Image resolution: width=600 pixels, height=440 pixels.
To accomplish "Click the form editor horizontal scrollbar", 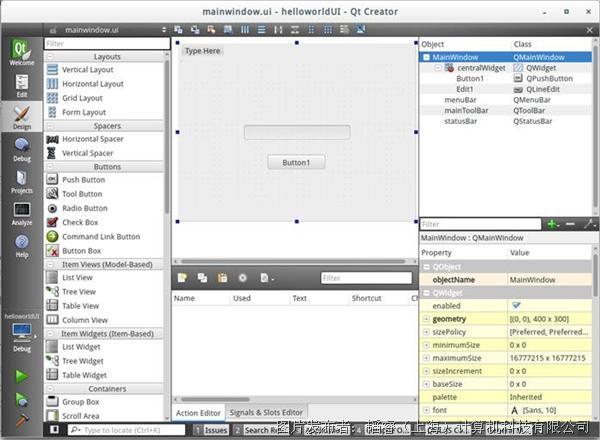I will pyautogui.click(x=295, y=261).
